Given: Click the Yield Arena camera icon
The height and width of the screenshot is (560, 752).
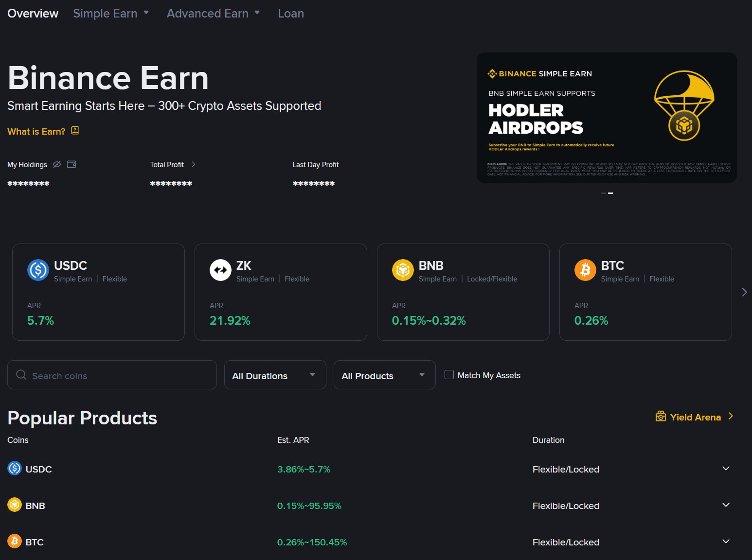Looking at the screenshot, I should (x=661, y=417).
